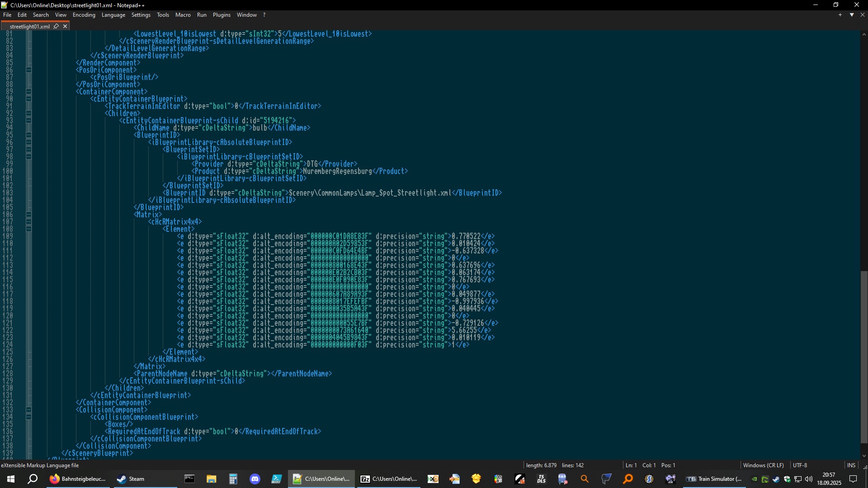Collapse the PosOriComponent fold at line 86

pyautogui.click(x=29, y=70)
